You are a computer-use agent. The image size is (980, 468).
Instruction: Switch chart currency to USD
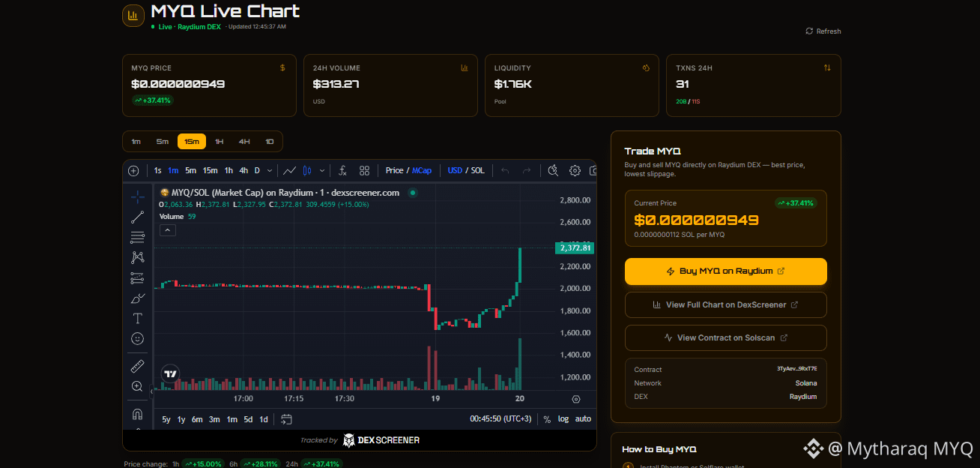455,170
